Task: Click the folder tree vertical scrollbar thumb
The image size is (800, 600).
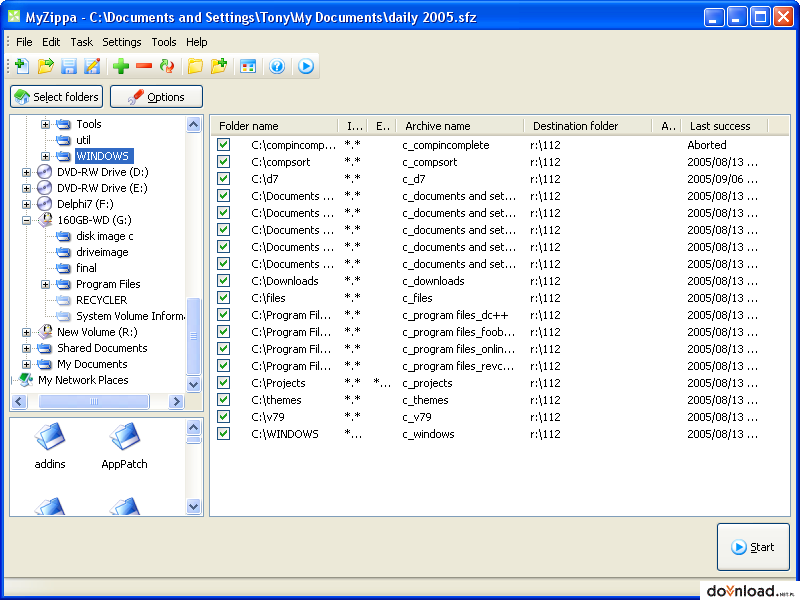Action: click(193, 336)
